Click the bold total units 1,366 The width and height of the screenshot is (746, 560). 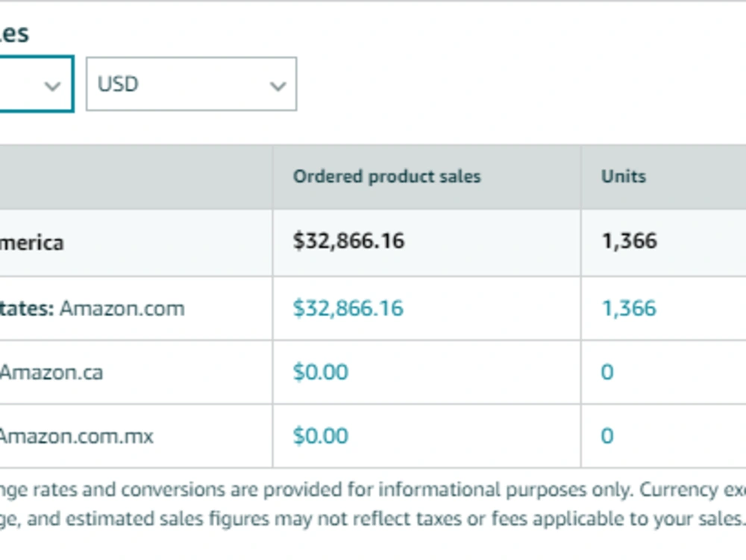tap(630, 241)
